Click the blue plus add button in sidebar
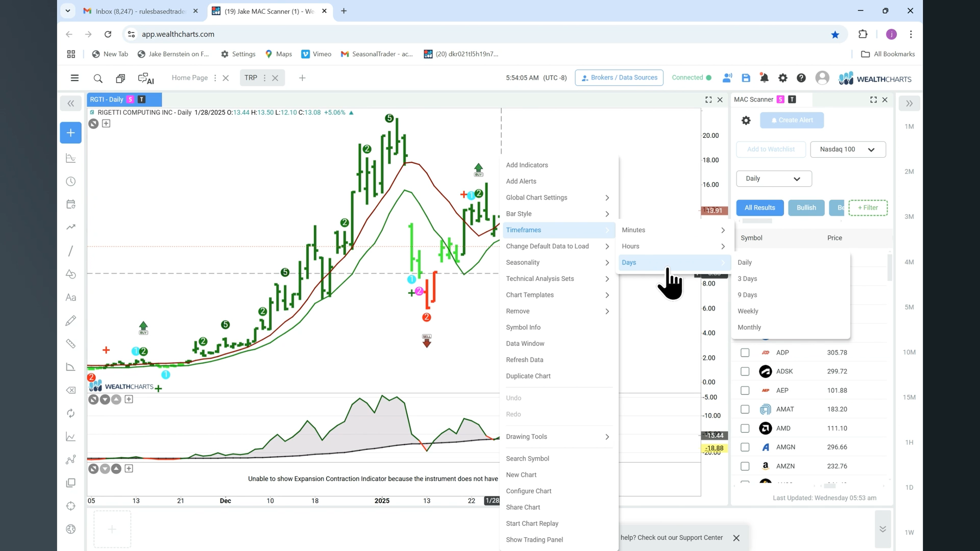Screen dimensions: 980x551 [70, 133]
